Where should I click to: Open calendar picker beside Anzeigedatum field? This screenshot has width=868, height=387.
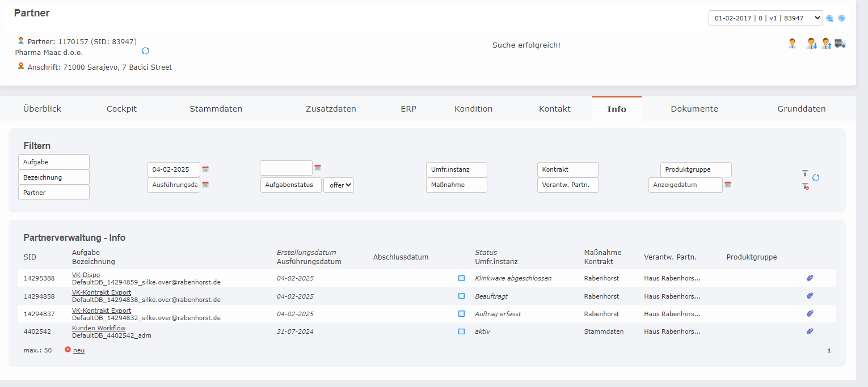pyautogui.click(x=728, y=185)
